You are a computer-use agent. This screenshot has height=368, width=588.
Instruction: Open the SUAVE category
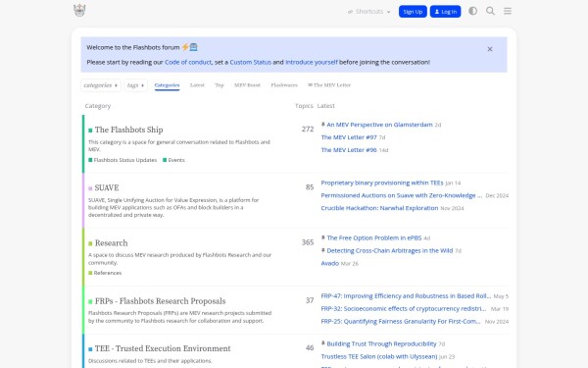107,187
